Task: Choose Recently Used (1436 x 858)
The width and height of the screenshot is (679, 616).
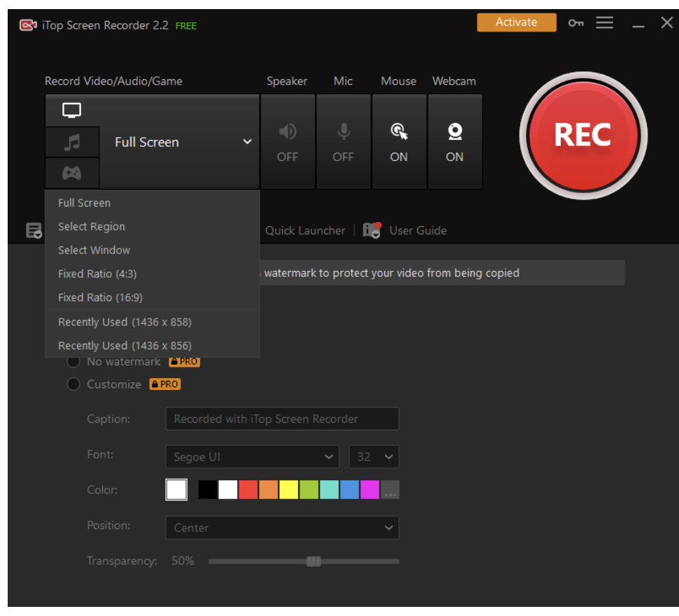Action: (153, 322)
